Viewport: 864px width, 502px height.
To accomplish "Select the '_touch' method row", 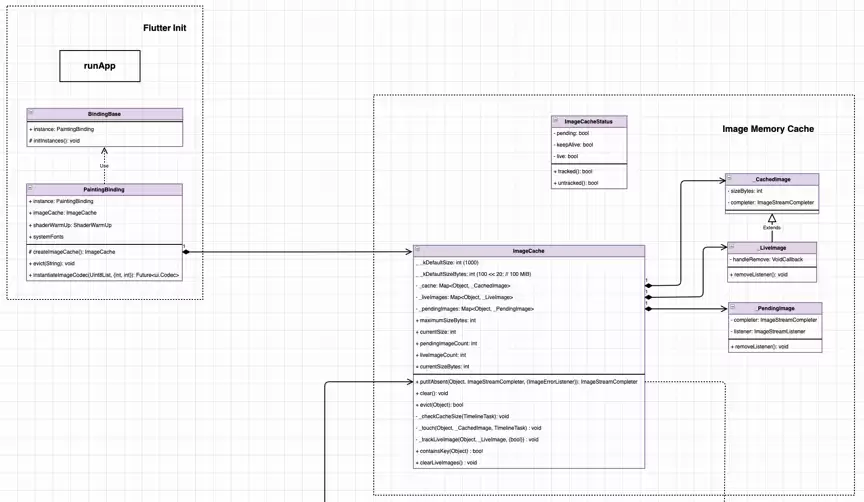I will (529, 428).
